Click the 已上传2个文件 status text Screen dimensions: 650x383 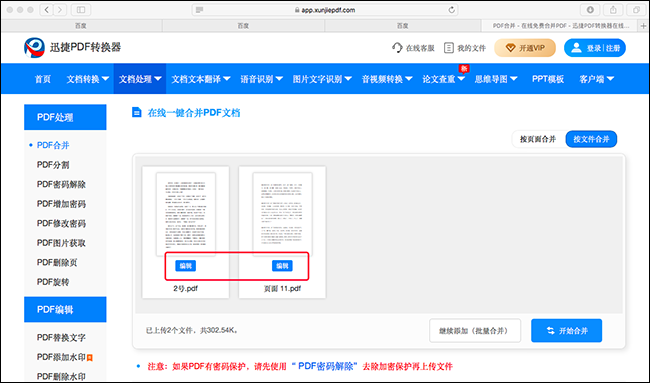(x=191, y=330)
